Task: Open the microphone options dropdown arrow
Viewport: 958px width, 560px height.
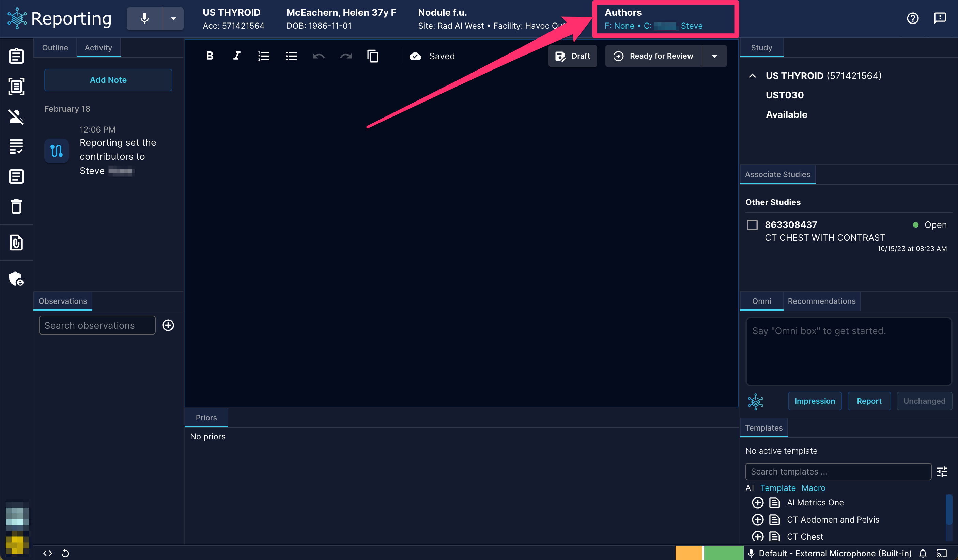Action: click(173, 19)
